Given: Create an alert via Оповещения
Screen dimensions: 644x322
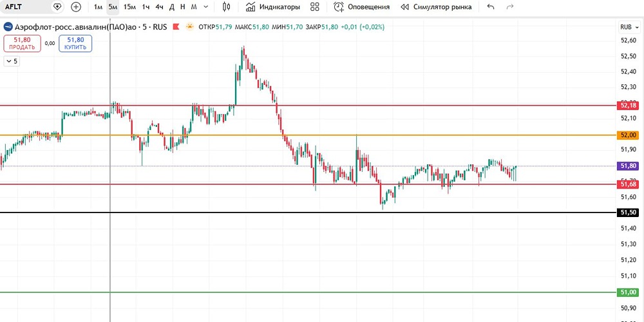Looking at the screenshot, I should tap(361, 7).
